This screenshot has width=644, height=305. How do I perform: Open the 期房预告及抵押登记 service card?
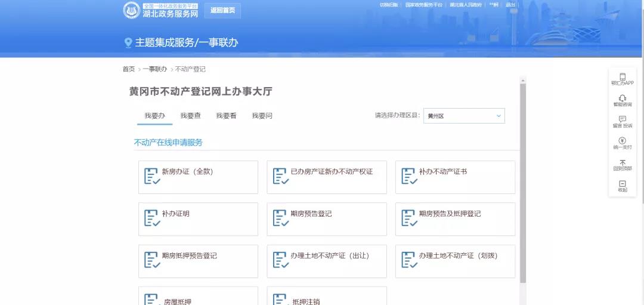click(x=455, y=219)
